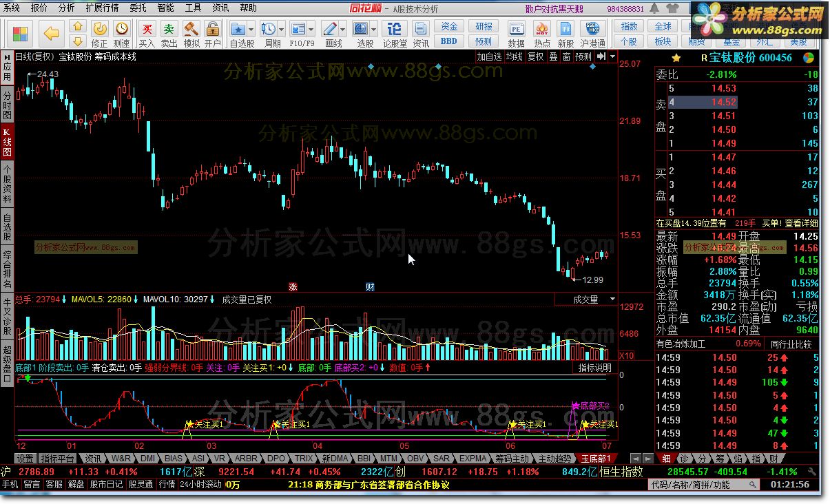Switch to the W&R indicator tab
This screenshot has width=830, height=504.
(121, 459)
